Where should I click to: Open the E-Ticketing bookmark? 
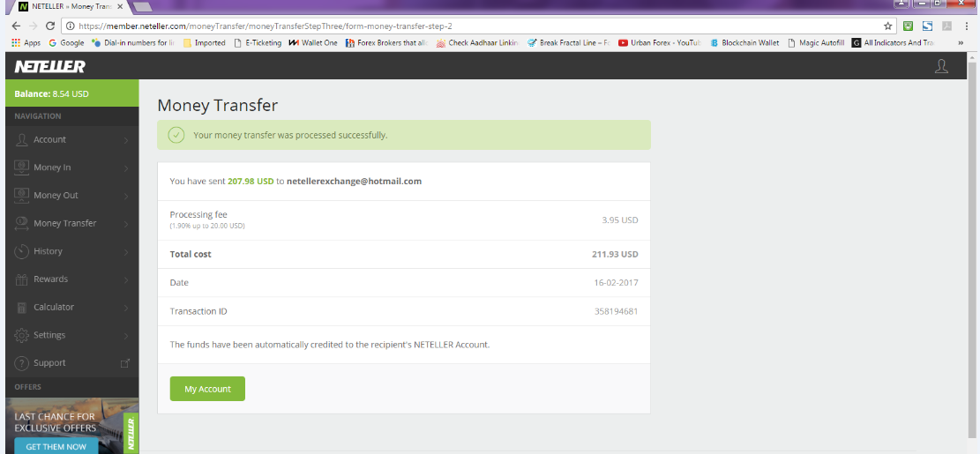258,43
